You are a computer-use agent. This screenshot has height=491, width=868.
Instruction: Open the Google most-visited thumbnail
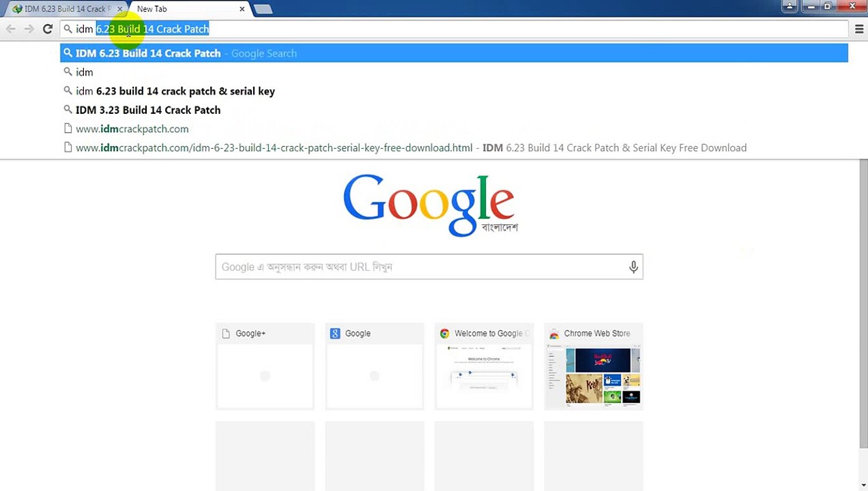click(x=375, y=366)
